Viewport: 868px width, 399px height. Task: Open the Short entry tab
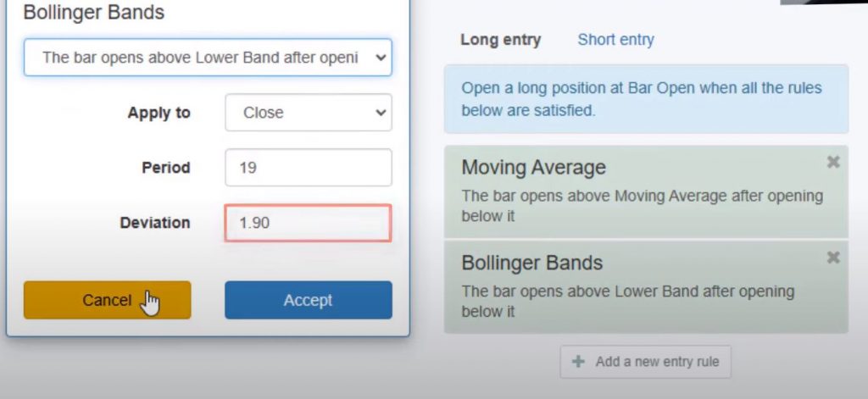click(x=615, y=40)
